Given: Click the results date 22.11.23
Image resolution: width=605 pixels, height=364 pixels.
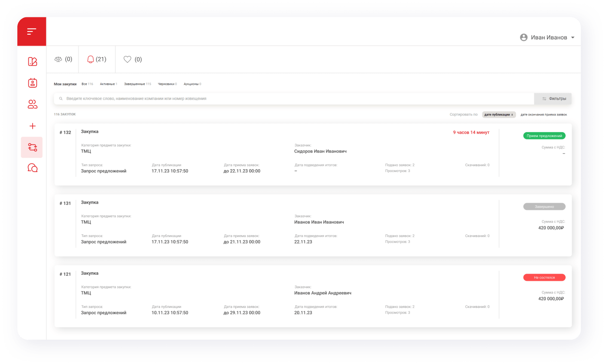Looking at the screenshot, I should click(x=303, y=242).
